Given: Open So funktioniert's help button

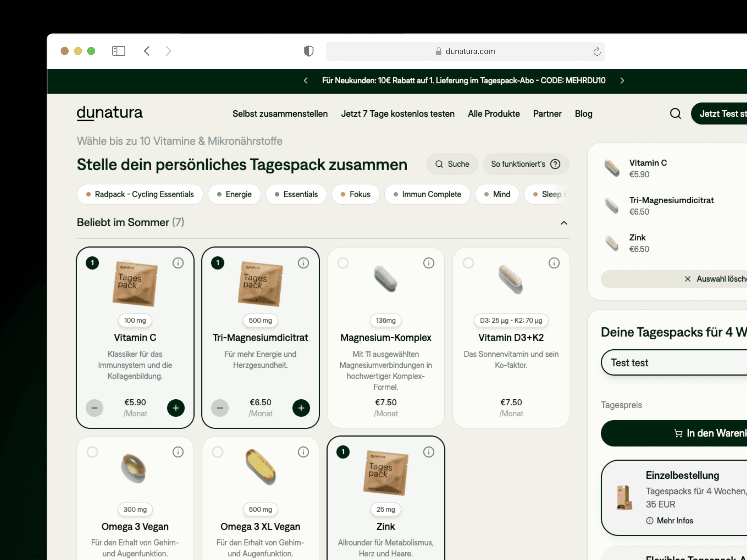Looking at the screenshot, I should [526, 164].
